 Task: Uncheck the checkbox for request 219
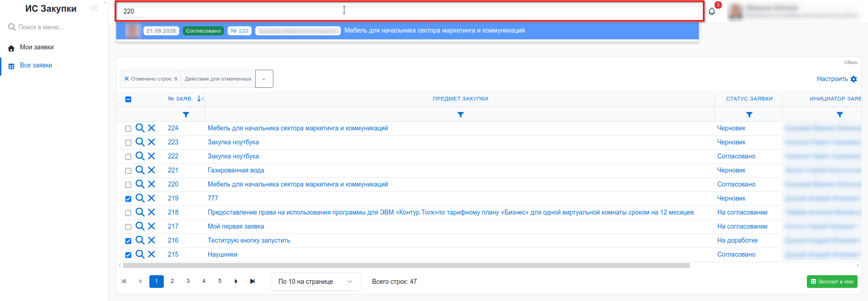click(129, 199)
